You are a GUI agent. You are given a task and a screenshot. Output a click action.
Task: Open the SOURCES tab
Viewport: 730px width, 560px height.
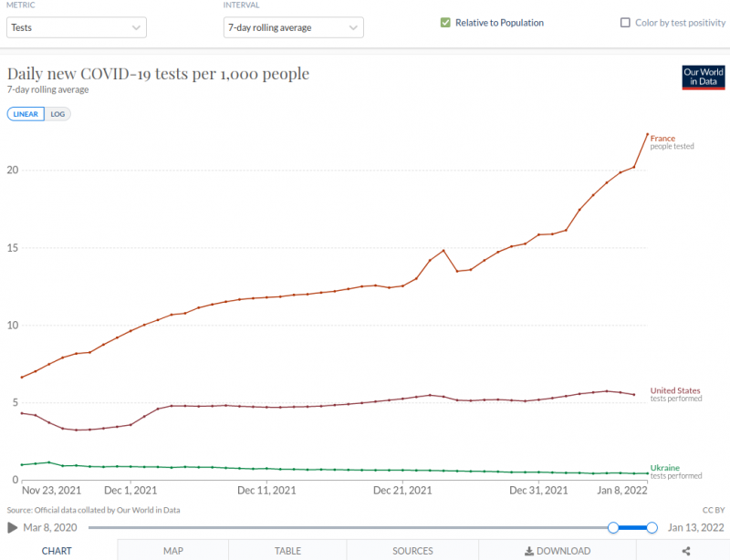(412, 551)
